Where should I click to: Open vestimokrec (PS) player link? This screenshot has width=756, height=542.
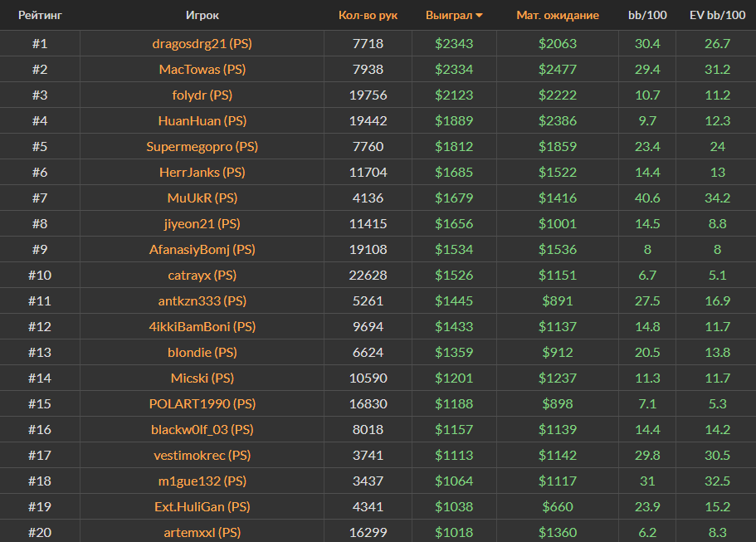tap(202, 455)
